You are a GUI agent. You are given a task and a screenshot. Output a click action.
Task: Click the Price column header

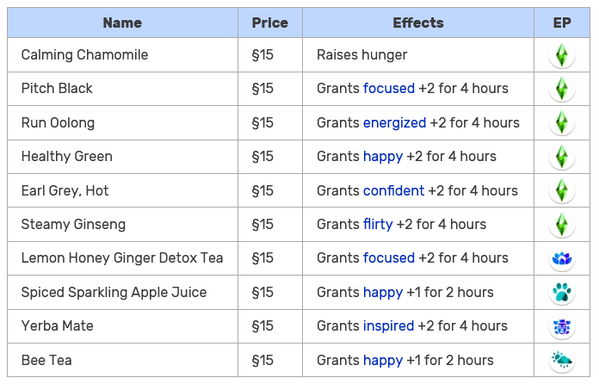click(270, 23)
